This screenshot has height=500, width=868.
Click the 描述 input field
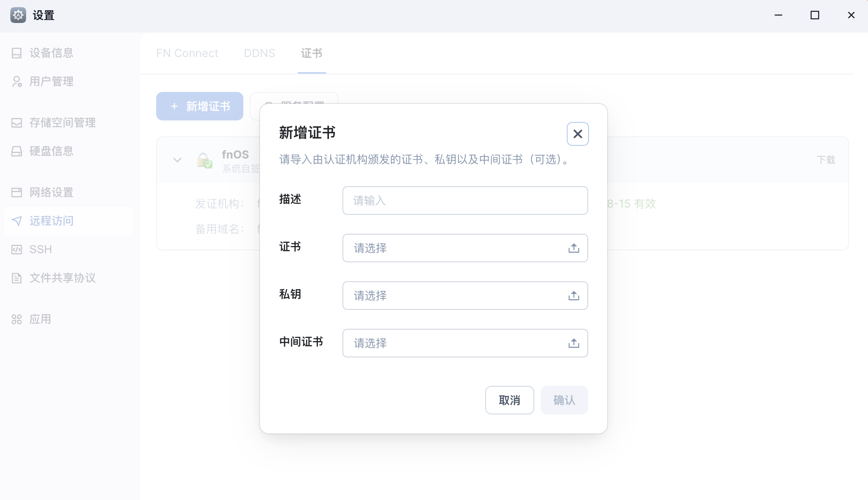tap(465, 200)
